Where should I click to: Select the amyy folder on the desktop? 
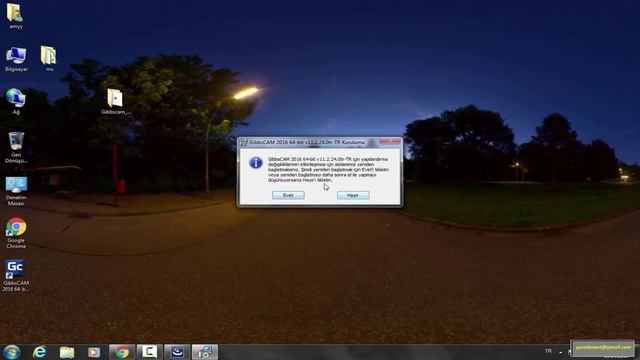15,16
